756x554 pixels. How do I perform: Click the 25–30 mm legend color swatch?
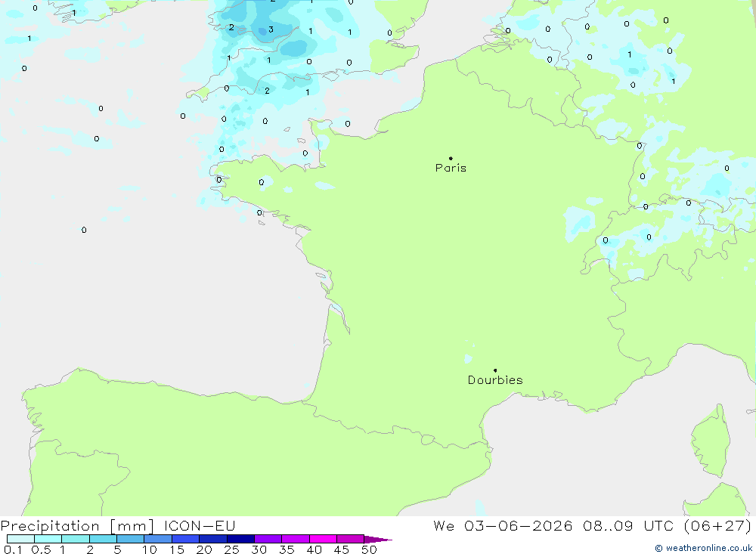coord(240,539)
